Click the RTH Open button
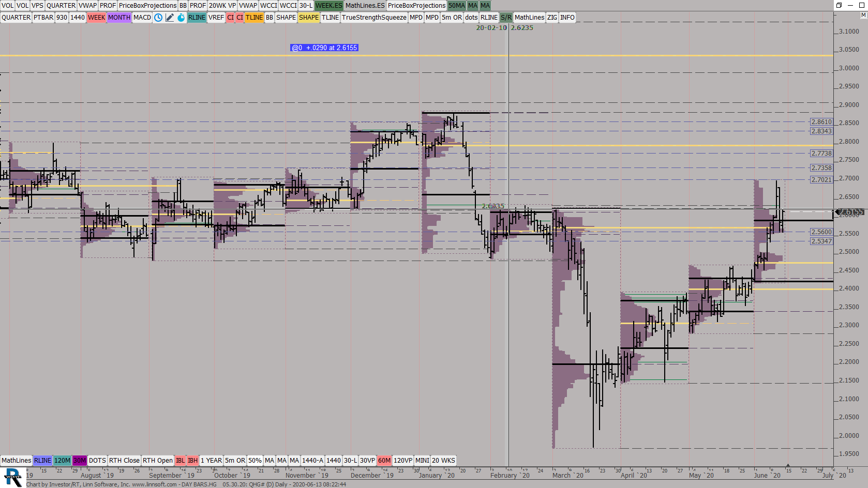This screenshot has height=488, width=868. (x=158, y=461)
